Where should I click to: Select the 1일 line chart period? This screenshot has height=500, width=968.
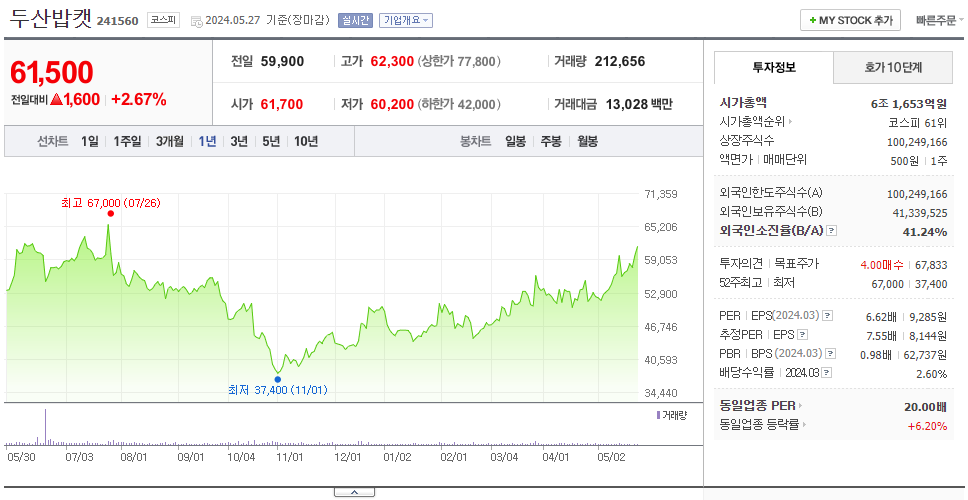click(x=90, y=141)
